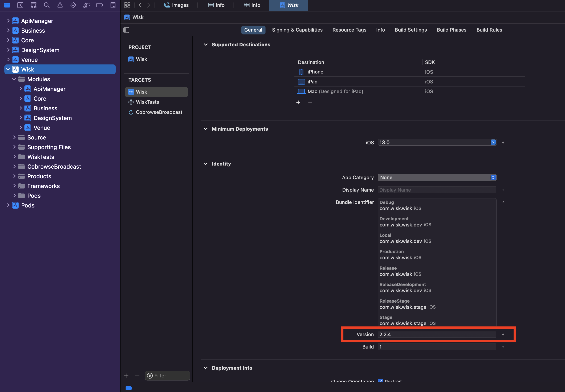Switch to the first Info editor tab
Image resolution: width=565 pixels, height=392 pixels.
[x=216, y=5]
